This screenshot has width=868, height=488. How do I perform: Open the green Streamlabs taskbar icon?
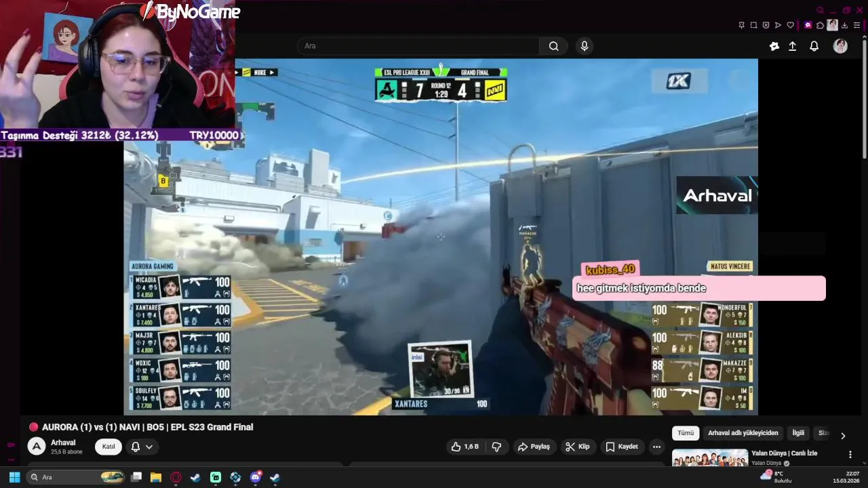pyautogui.click(x=216, y=477)
